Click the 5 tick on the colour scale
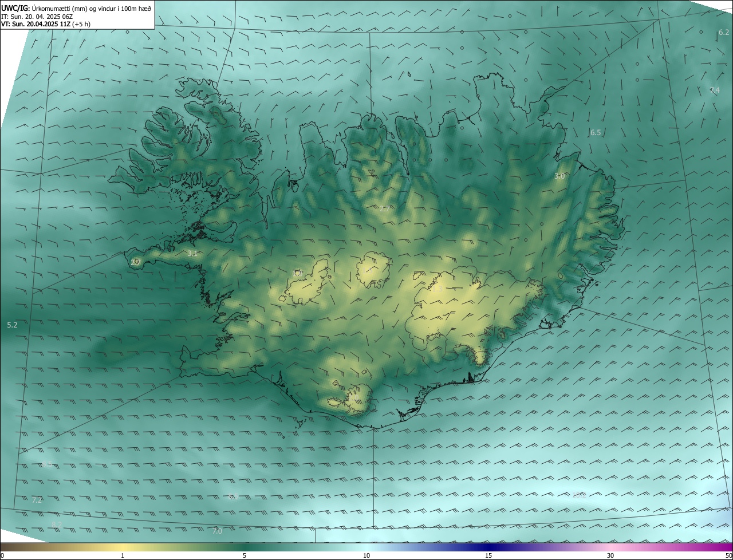Viewport: 733px width, 560px height. pos(245,555)
